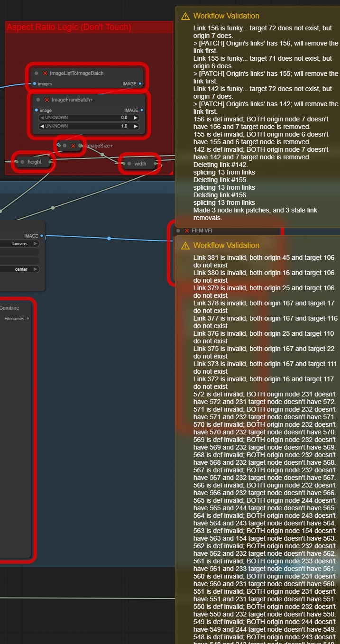Increase the first UNKNOWN value showing 0.0
The height and width of the screenshot is (644, 340).
click(136, 118)
